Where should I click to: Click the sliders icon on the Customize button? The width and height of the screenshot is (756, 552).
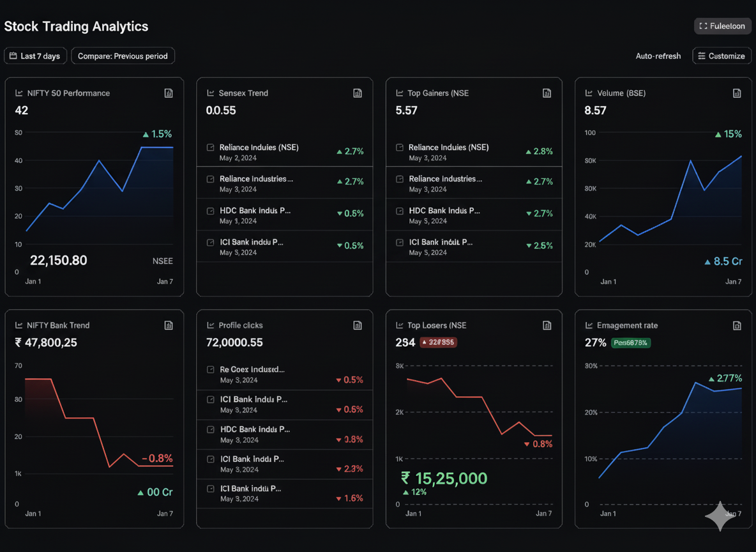click(x=702, y=56)
